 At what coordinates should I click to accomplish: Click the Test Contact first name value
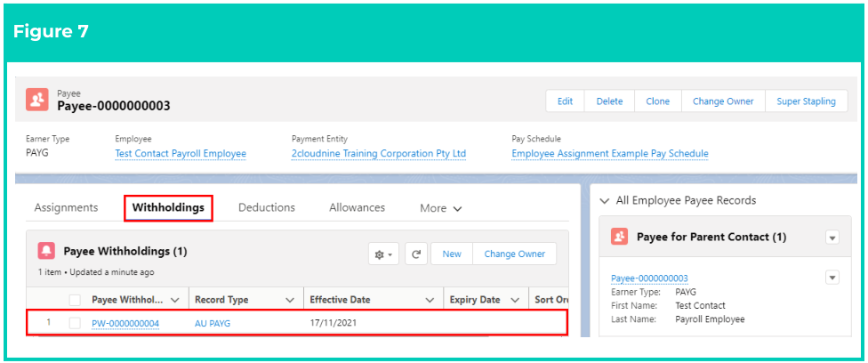pyautogui.click(x=700, y=305)
